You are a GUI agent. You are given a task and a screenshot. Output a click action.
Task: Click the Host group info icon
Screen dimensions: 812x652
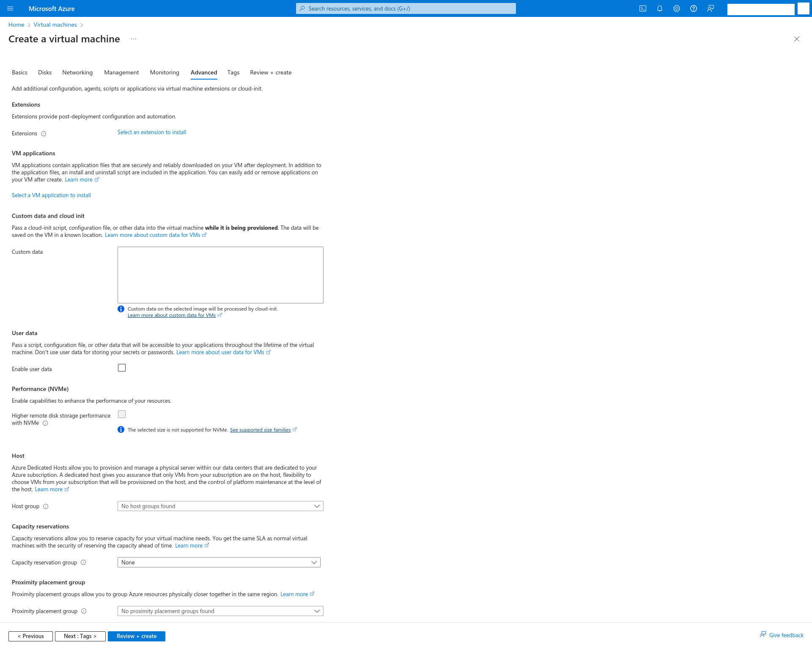(46, 506)
